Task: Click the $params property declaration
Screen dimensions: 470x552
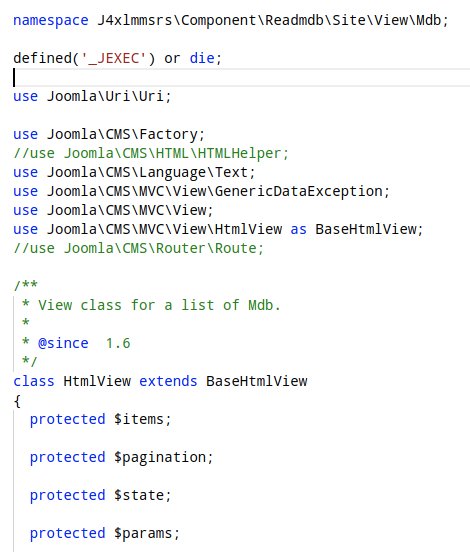Action: pyautogui.click(x=105, y=533)
